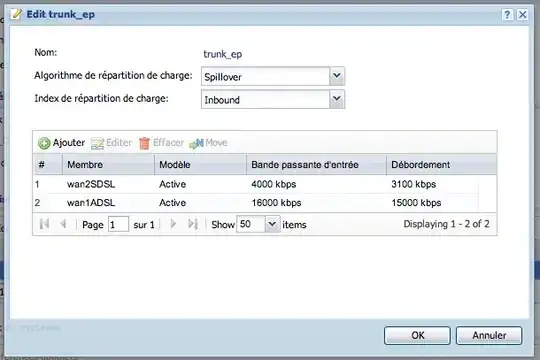Click the Move arrow icon
This screenshot has height=360, width=540.
click(196, 143)
